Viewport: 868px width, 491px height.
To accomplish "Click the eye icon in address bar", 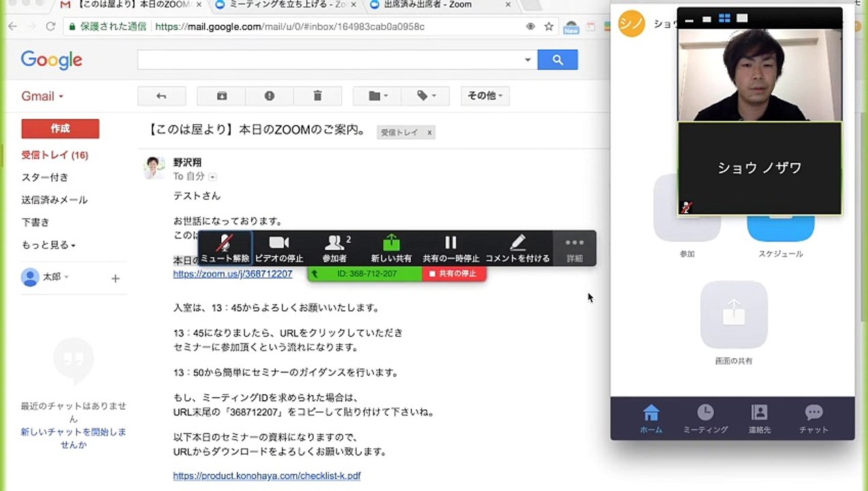I will [x=530, y=27].
